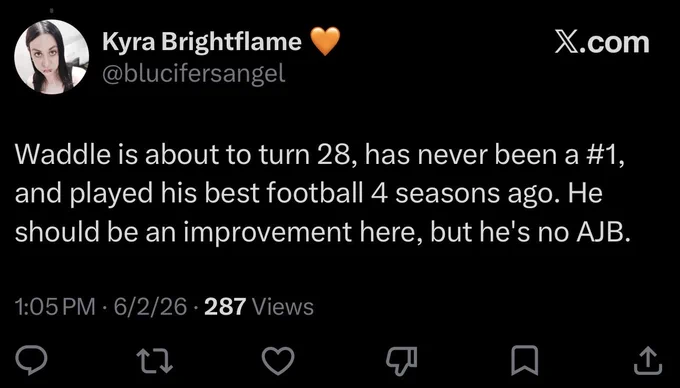Click the thumbs-down dislike icon
The width and height of the screenshot is (680, 388).
[x=402, y=361]
